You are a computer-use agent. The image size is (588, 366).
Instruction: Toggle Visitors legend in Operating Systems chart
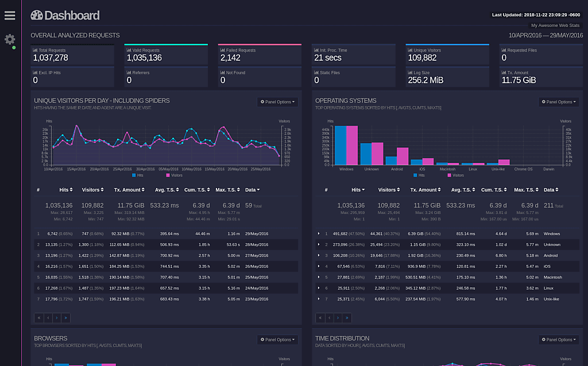(455, 176)
